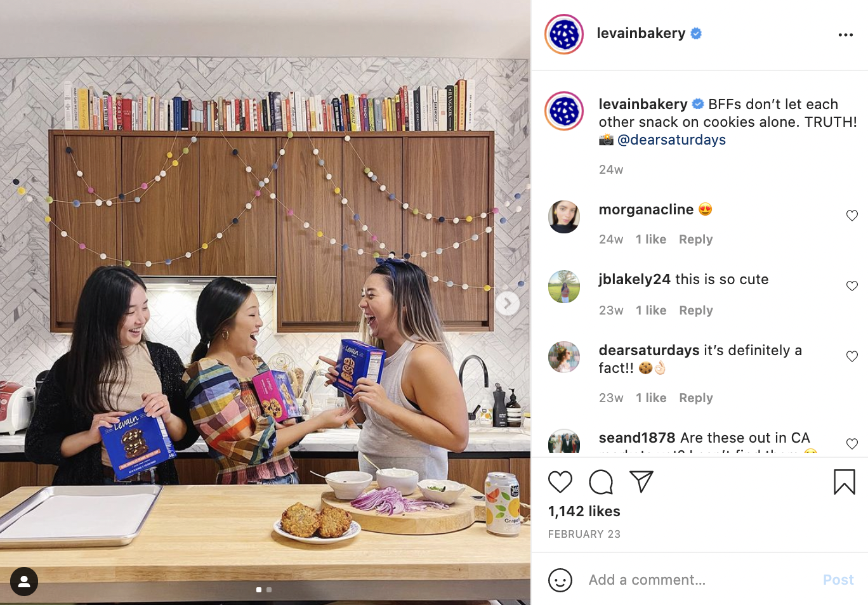
Task: Like morganacline's comment
Action: 852,216
